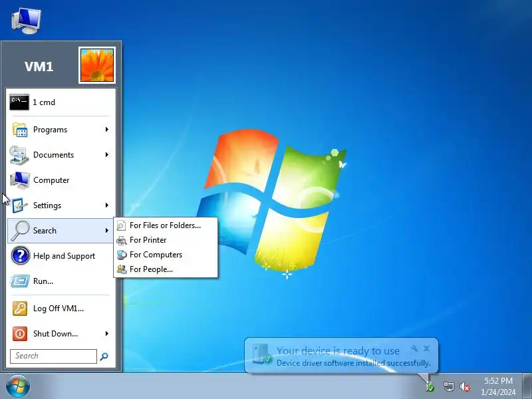The height and width of the screenshot is (399, 532).
Task: Click the Computer monitor icon in menu
Action: 19,180
